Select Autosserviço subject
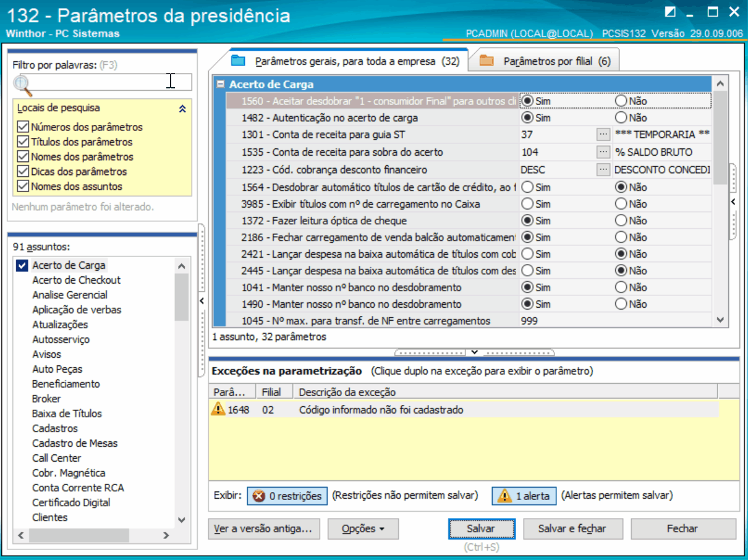748x560 pixels. click(61, 339)
